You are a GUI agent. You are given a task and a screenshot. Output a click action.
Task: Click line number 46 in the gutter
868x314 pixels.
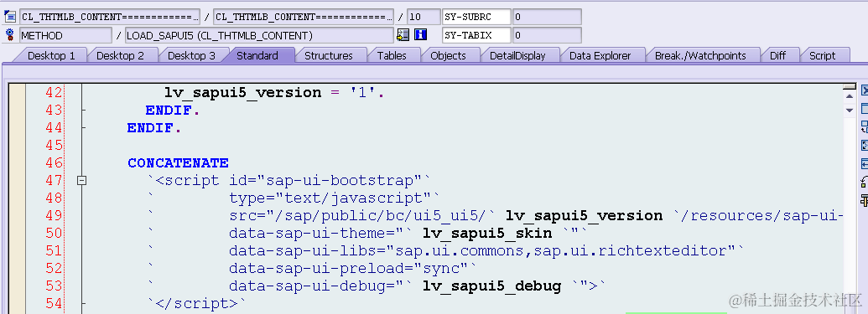(x=54, y=163)
